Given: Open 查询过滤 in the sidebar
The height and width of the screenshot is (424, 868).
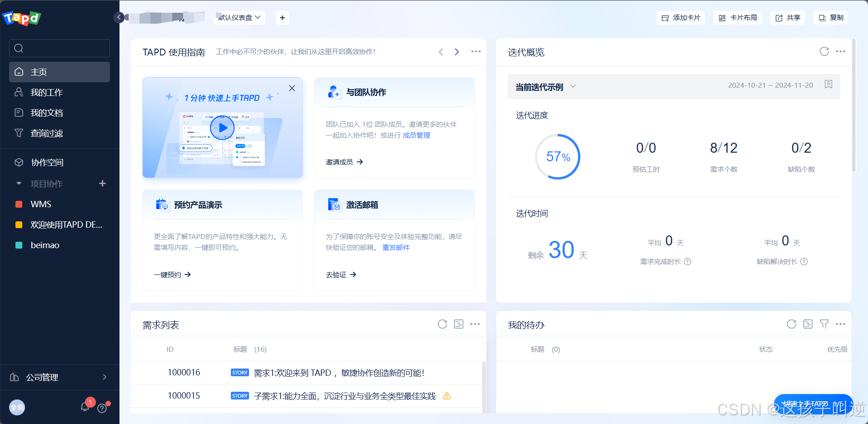Looking at the screenshot, I should point(60,133).
